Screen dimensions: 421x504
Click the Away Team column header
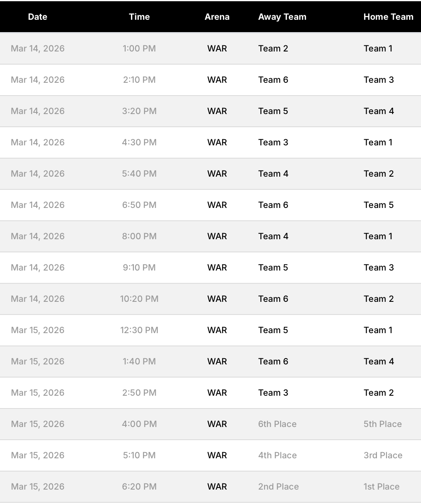tap(282, 17)
